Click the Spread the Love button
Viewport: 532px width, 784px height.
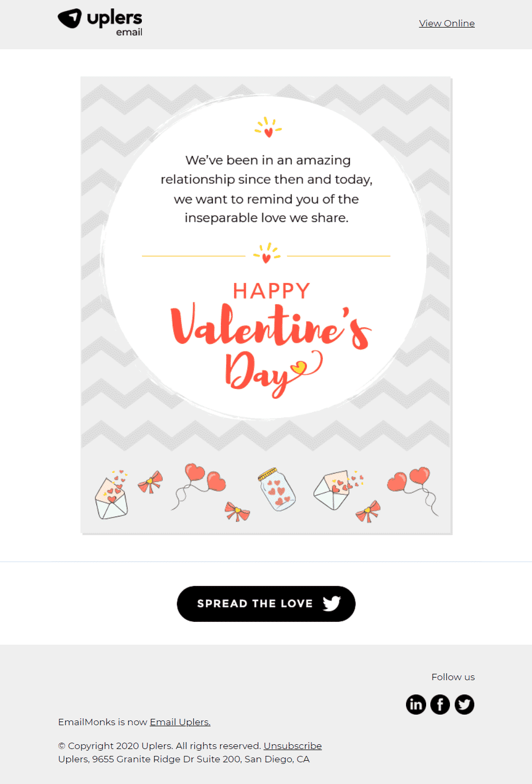266,604
